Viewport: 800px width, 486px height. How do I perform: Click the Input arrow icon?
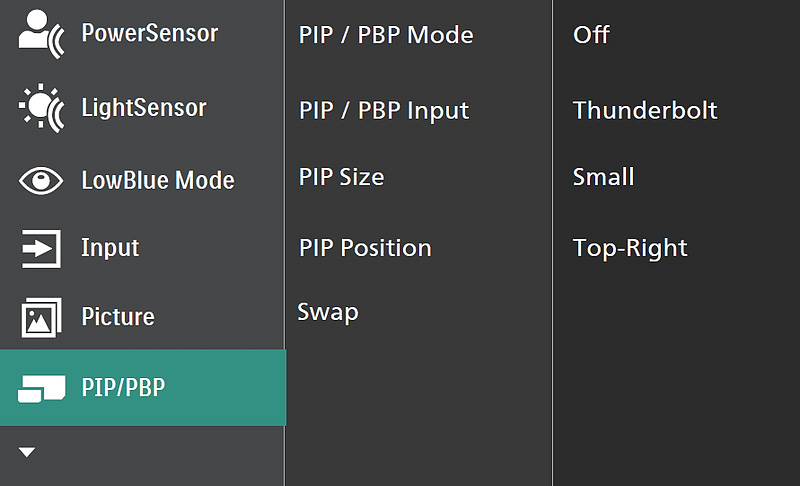[x=41, y=248]
